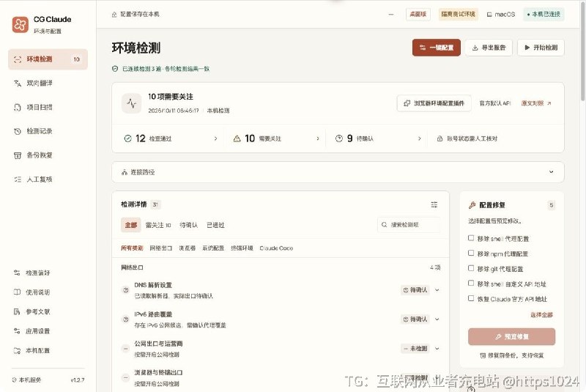Filter by 终端环境 category
586x392 pixels.
242,248
